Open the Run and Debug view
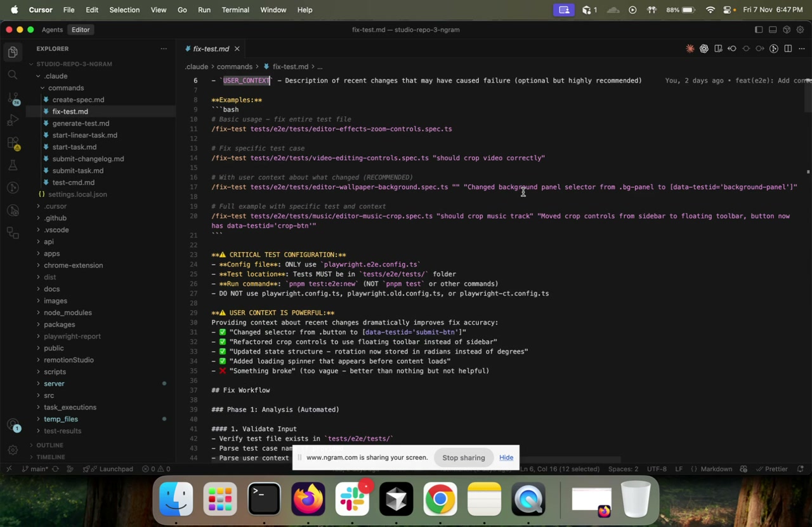The width and height of the screenshot is (812, 527). pos(13,120)
